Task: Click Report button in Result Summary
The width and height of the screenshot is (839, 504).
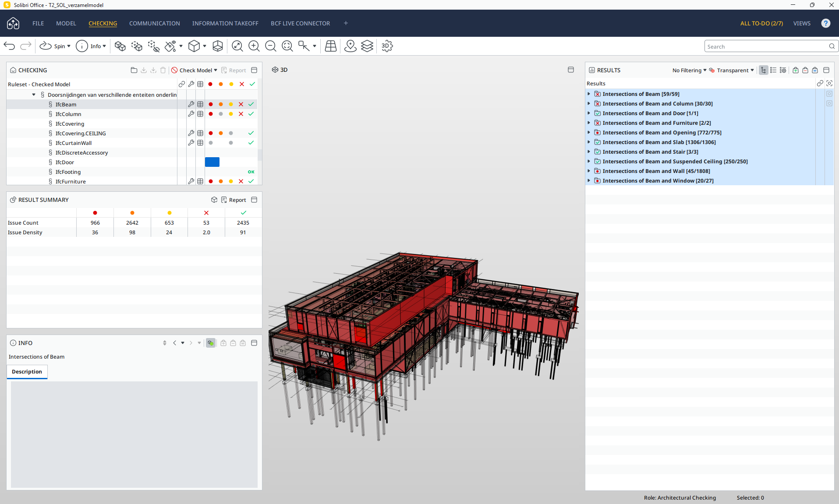Action: coord(234,200)
